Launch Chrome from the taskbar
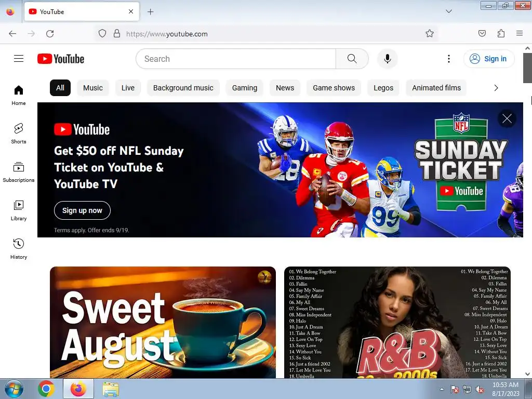 click(46, 389)
